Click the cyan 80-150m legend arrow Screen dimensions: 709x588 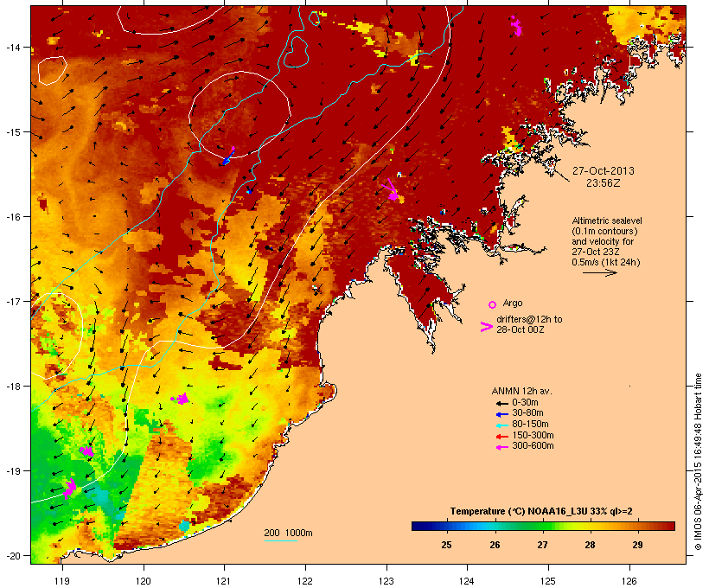pos(501,425)
